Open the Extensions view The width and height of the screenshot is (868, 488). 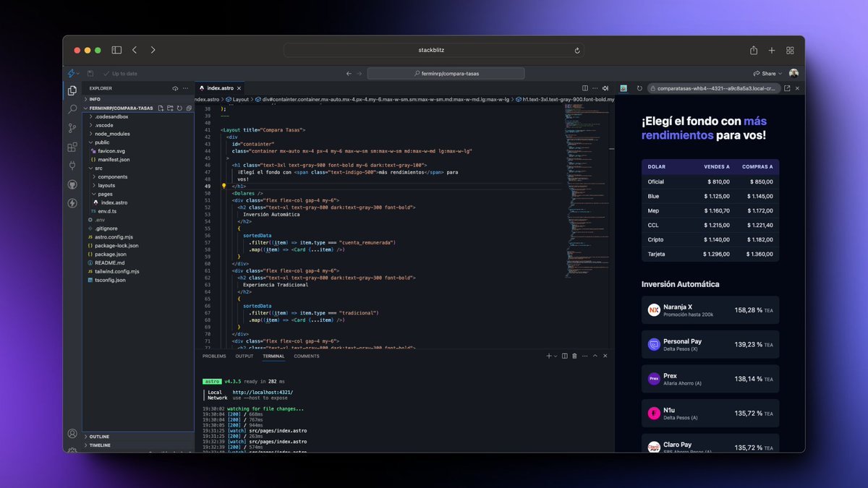click(x=72, y=147)
